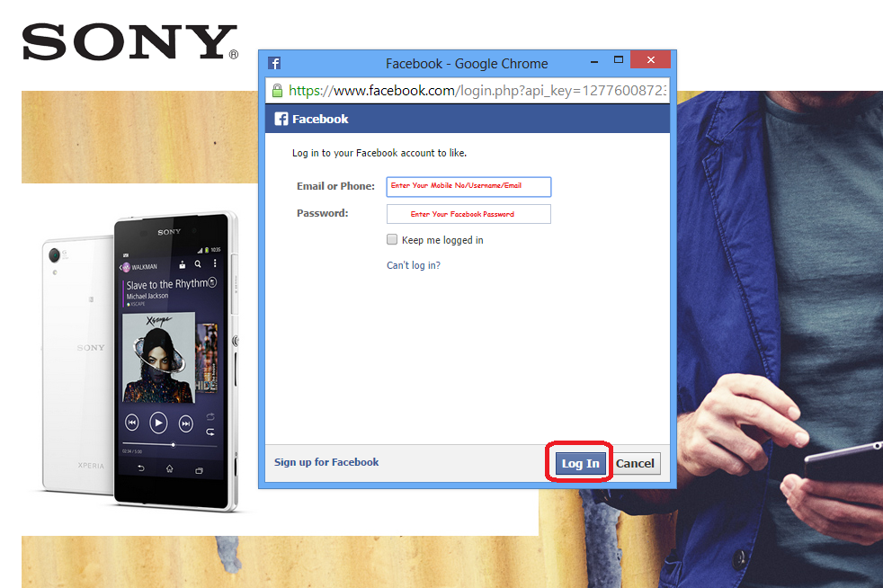
Task: Click the search icon on phone screen
Action: [x=198, y=263]
